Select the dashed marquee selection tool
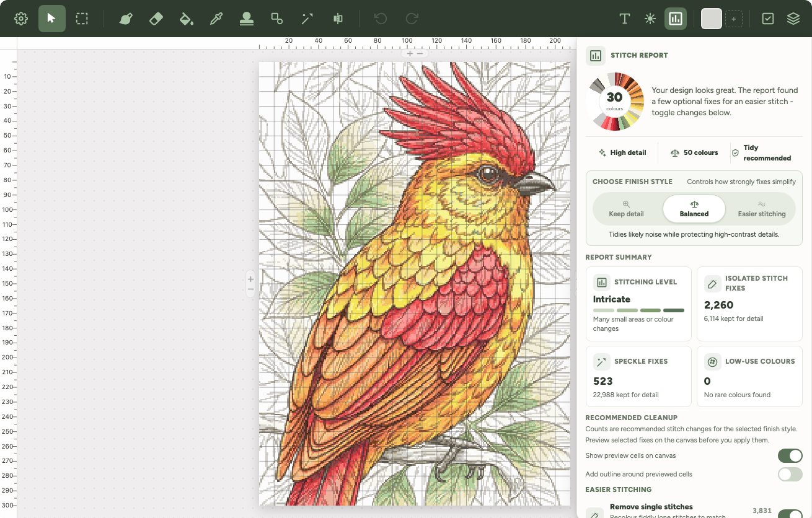Screen dimensions: 812x518 click(x=82, y=19)
